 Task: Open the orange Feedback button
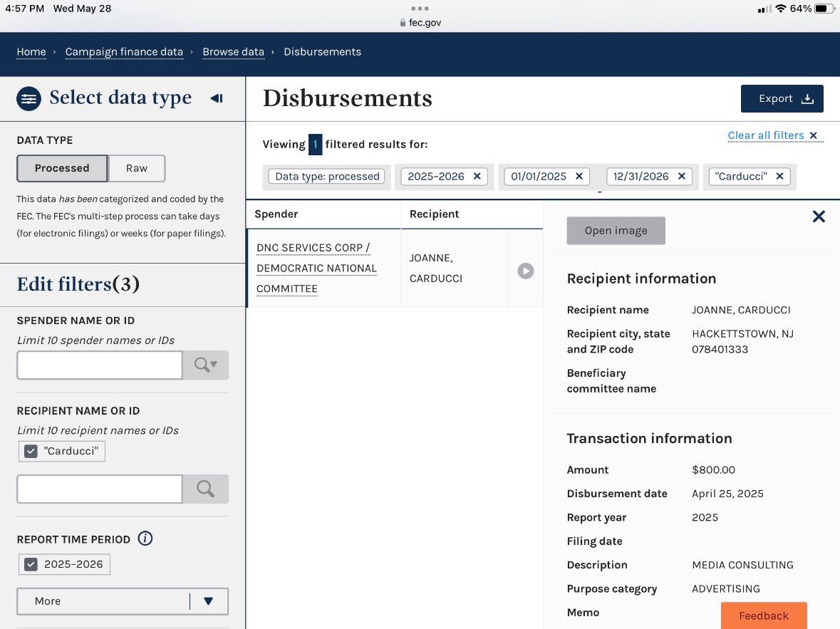click(764, 615)
